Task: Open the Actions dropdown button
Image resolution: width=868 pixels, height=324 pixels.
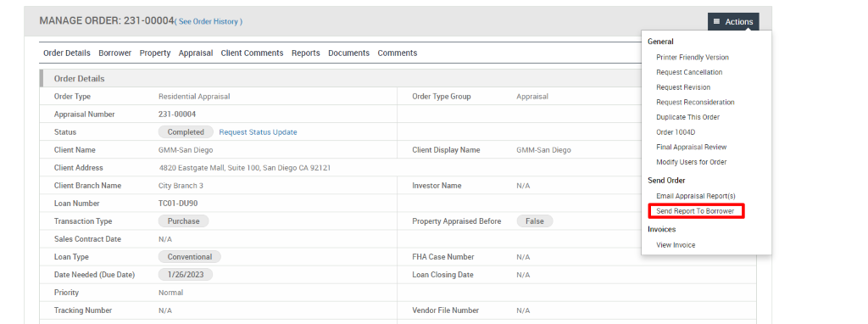Action: (x=733, y=21)
